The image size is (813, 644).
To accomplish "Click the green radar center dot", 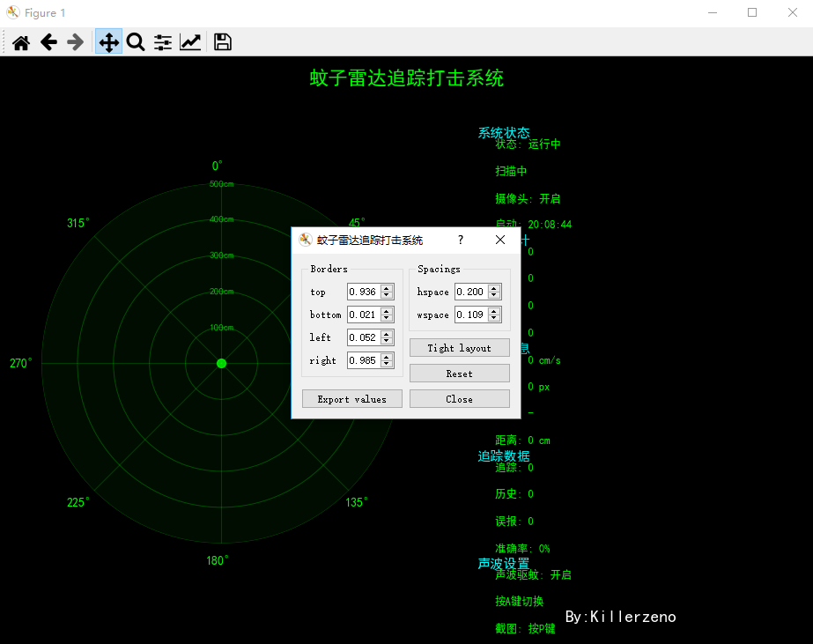I will (x=221, y=363).
